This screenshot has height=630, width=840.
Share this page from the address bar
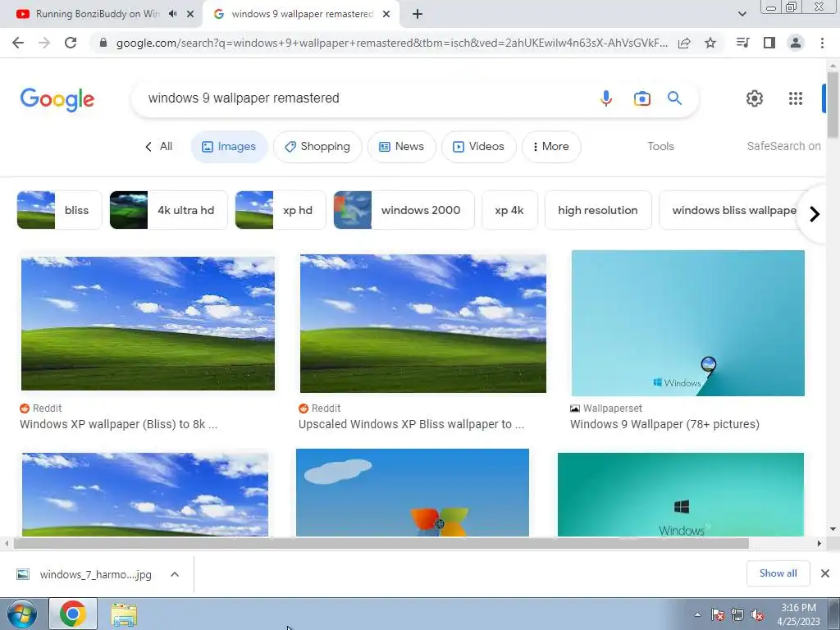684,43
